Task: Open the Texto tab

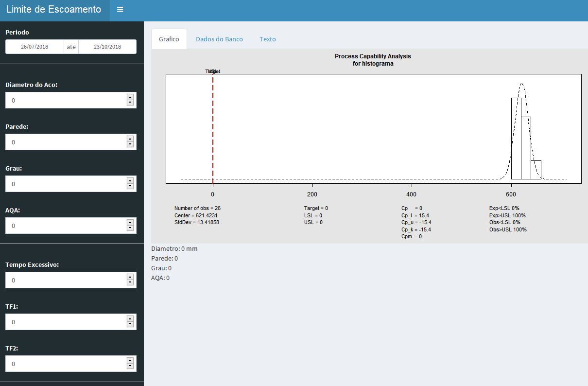Action: 267,38
